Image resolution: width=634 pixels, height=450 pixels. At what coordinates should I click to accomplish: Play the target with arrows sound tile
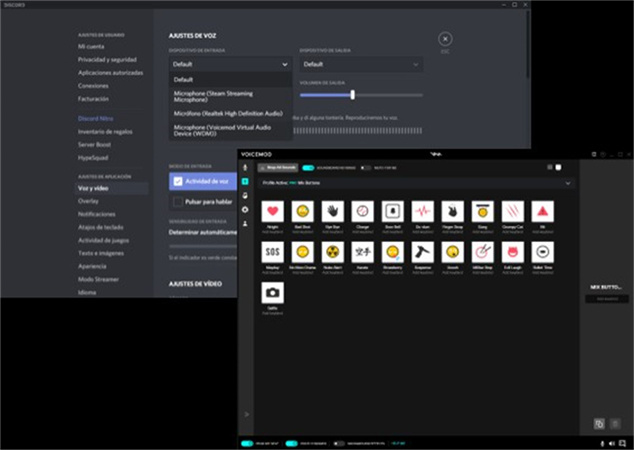482,252
